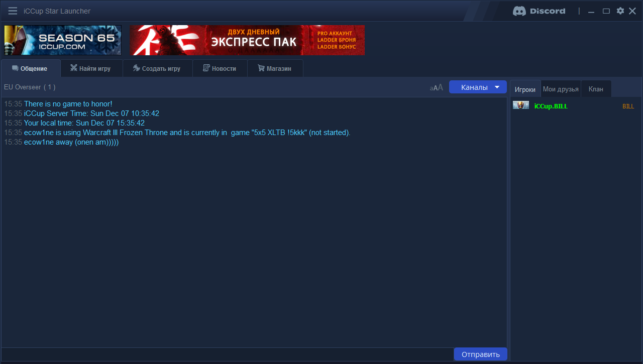
Task: Open the Клан tab
Action: (x=596, y=89)
